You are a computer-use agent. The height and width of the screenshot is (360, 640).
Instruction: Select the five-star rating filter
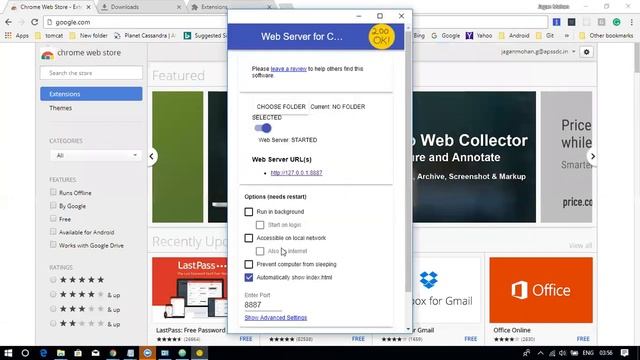click(x=53, y=280)
